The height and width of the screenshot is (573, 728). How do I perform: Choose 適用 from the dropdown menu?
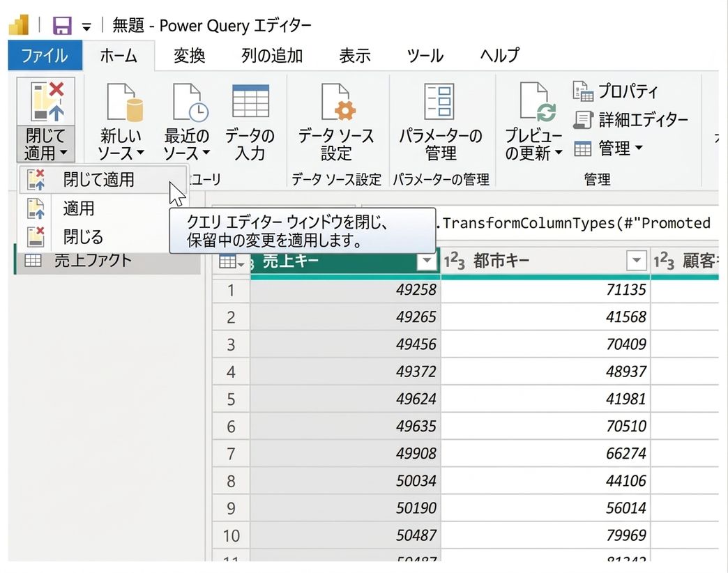tap(93, 208)
